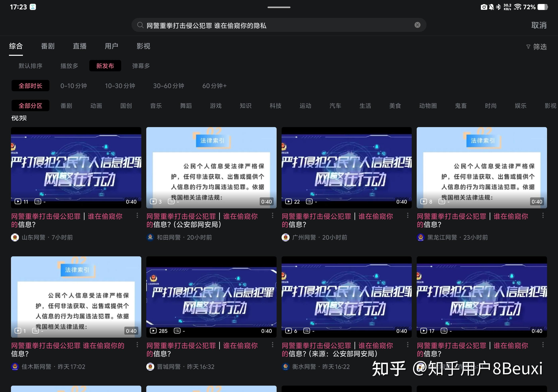Screen dimensions: 558x392
Task: Filter by 动画 category
Action: click(96, 106)
